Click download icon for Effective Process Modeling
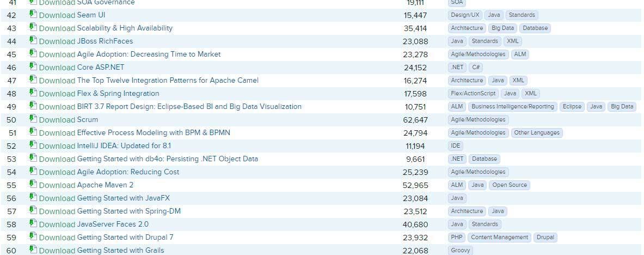 [33, 132]
